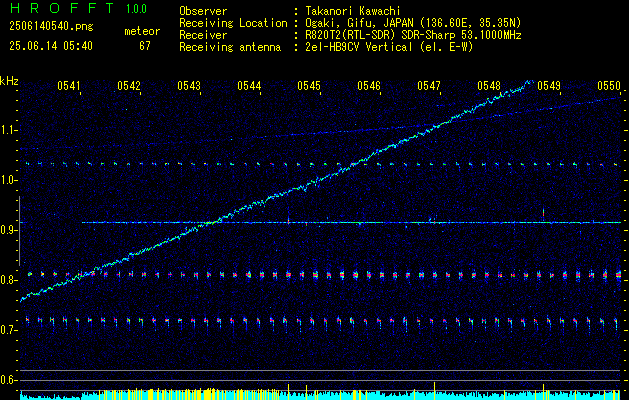The height and width of the screenshot is (400, 629).
Task: Click the Receiving Location label
Action: [233, 23]
